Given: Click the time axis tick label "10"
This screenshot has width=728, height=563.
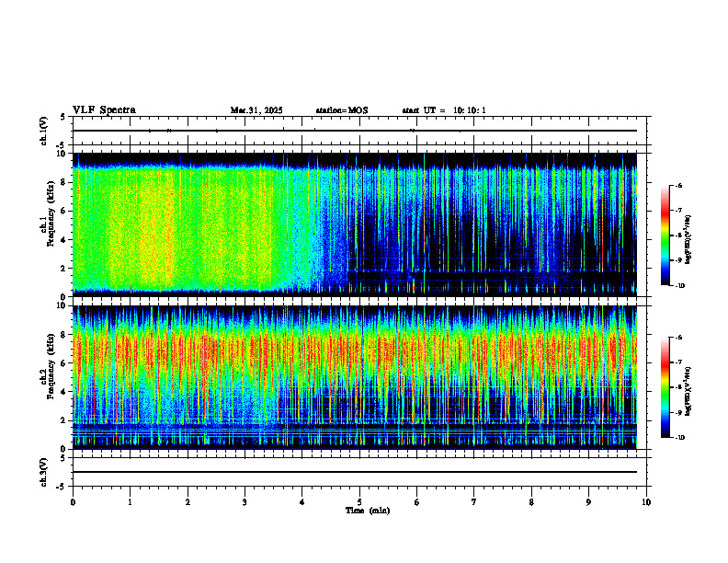Looking at the screenshot, I should click(x=646, y=502).
